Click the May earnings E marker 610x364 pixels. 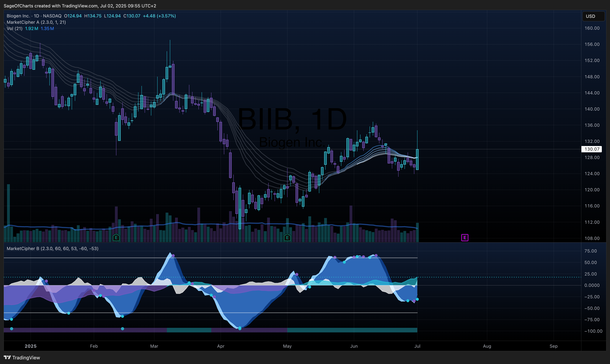(287, 237)
